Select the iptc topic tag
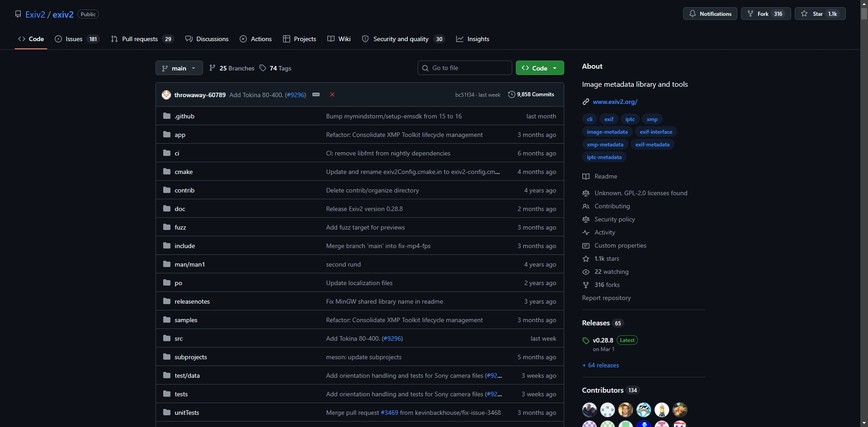The width and height of the screenshot is (868, 427). tap(630, 119)
